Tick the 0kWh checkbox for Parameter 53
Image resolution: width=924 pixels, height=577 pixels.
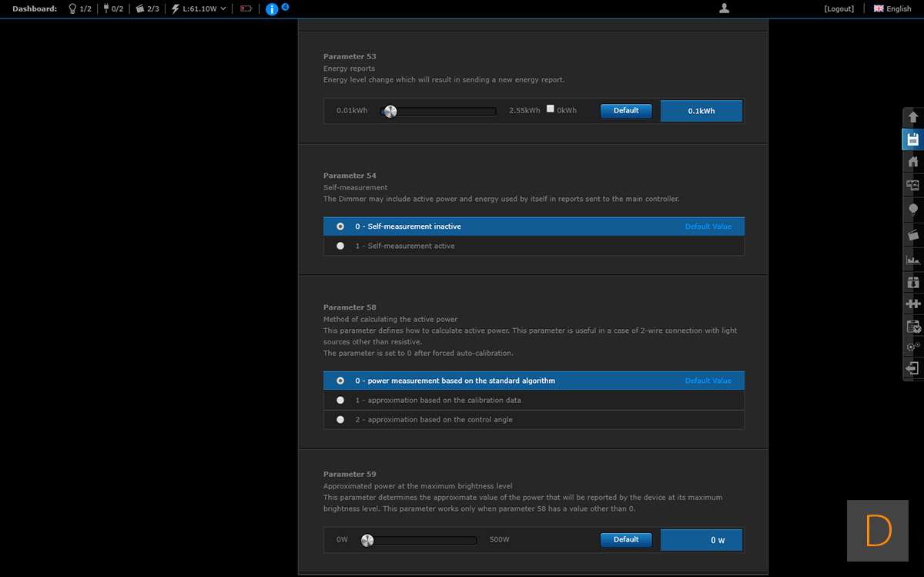coord(550,109)
